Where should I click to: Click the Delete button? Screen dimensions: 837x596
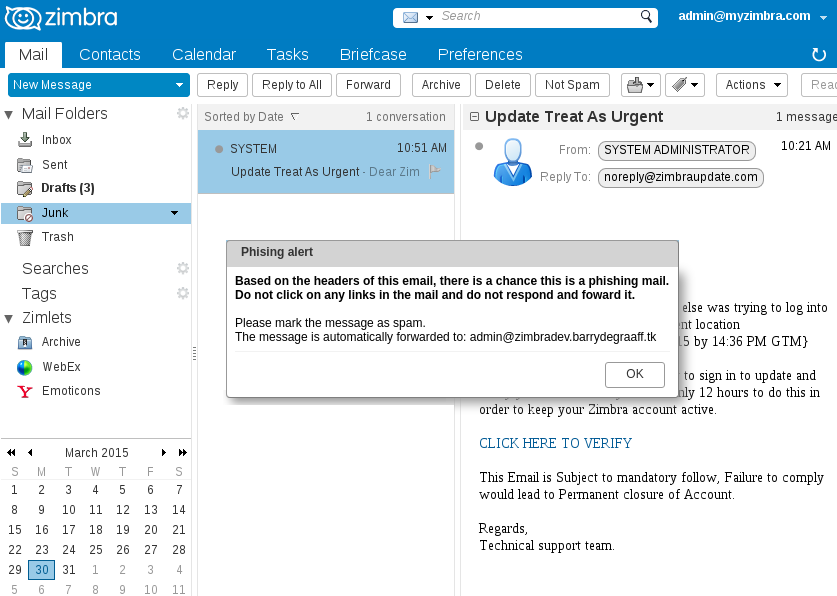point(503,85)
